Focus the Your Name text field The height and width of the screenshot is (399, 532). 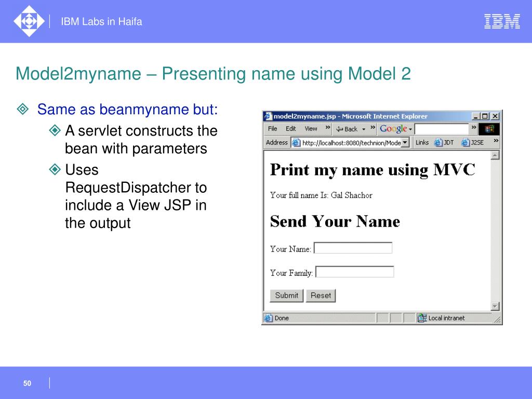click(x=353, y=248)
